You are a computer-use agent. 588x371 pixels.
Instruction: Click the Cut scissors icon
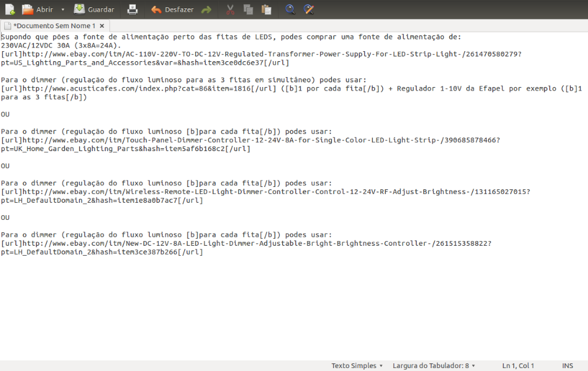[230, 9]
